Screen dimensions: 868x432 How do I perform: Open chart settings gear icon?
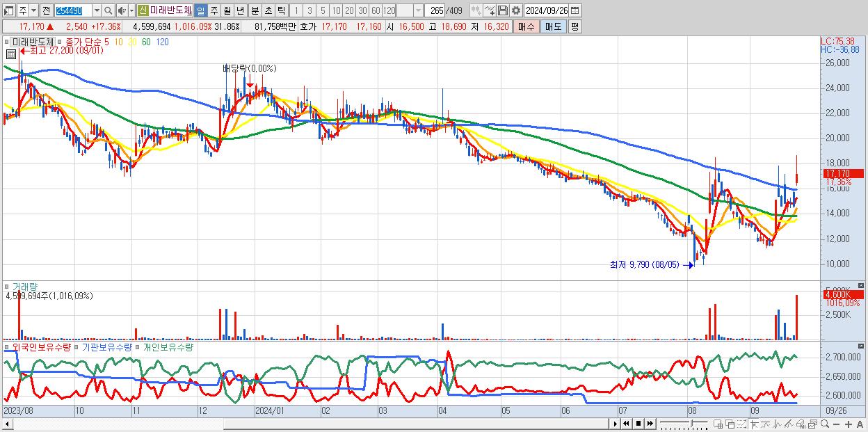coord(515,10)
